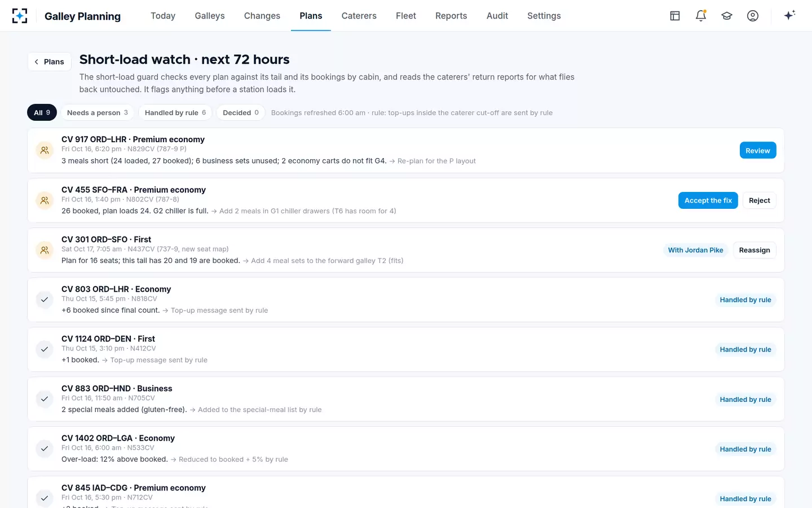Open the training graduation cap icon
812x508 pixels.
click(x=727, y=16)
